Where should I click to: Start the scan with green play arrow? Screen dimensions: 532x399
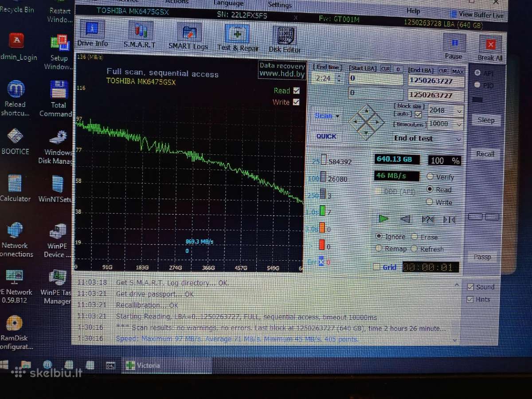coord(384,219)
